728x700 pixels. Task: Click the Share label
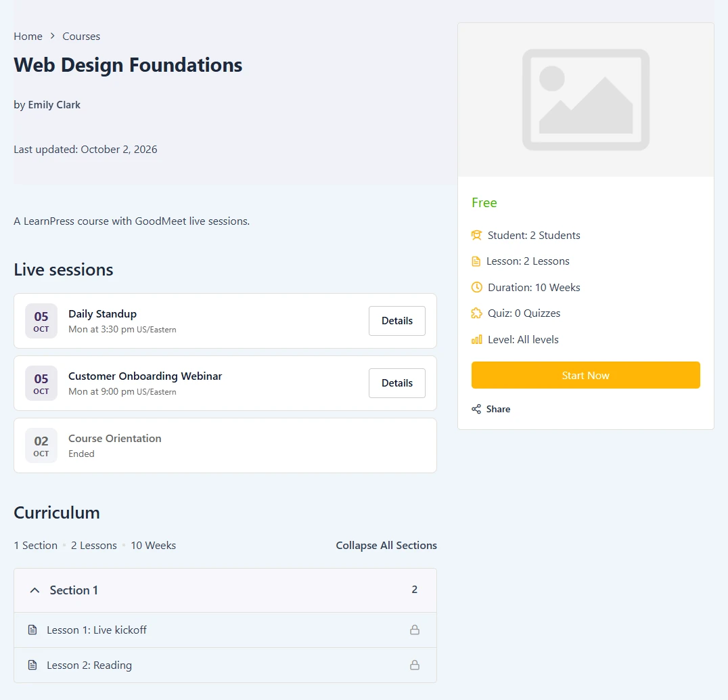(498, 409)
